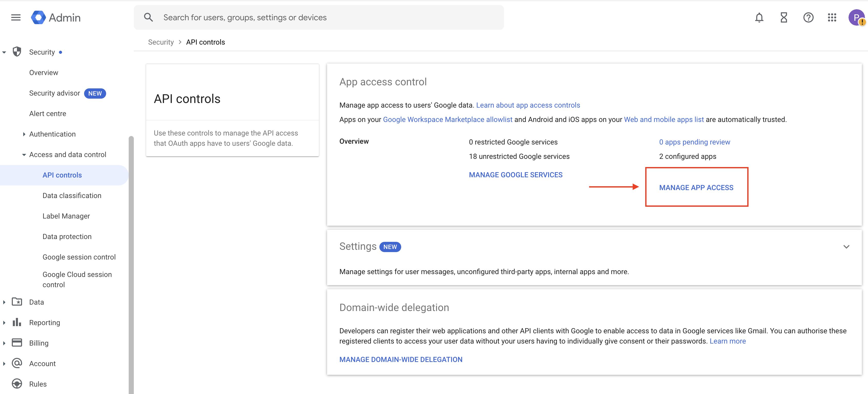Image resolution: width=868 pixels, height=394 pixels.
Task: Collapse Access and data control
Action: [x=24, y=154]
